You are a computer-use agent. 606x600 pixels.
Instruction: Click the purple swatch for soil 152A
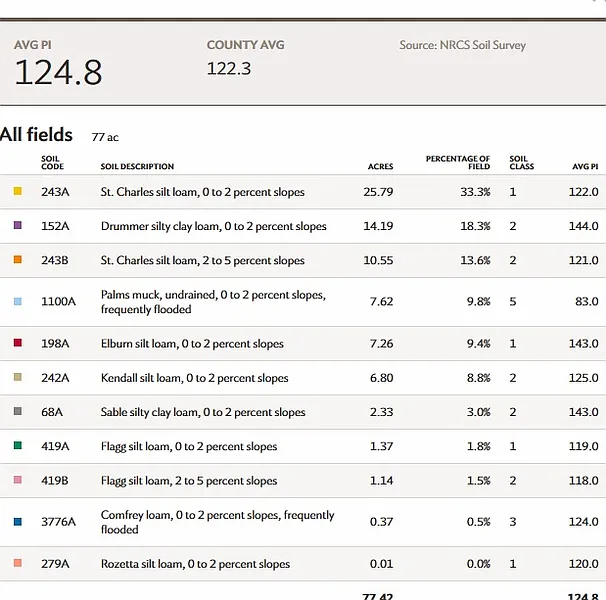17,226
